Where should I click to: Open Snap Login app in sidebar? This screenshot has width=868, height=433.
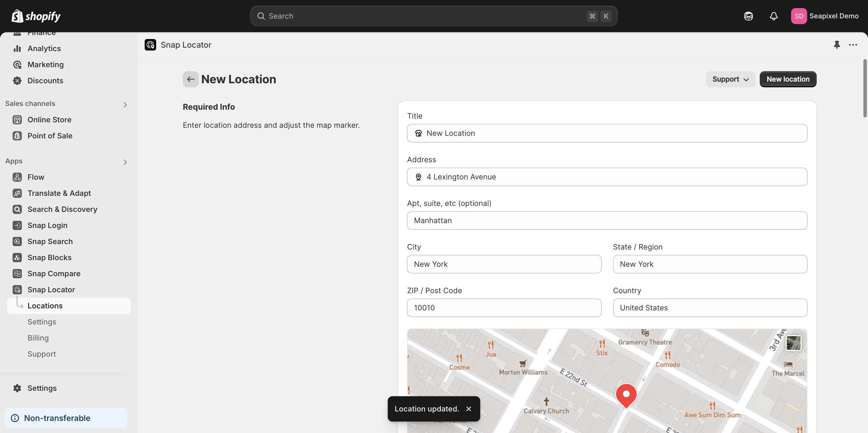point(47,225)
